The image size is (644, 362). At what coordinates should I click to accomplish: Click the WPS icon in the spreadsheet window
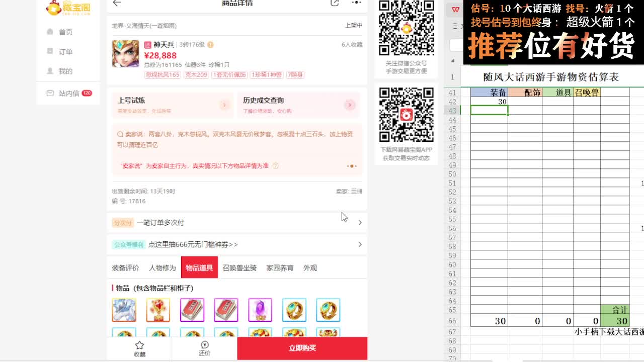455,9
